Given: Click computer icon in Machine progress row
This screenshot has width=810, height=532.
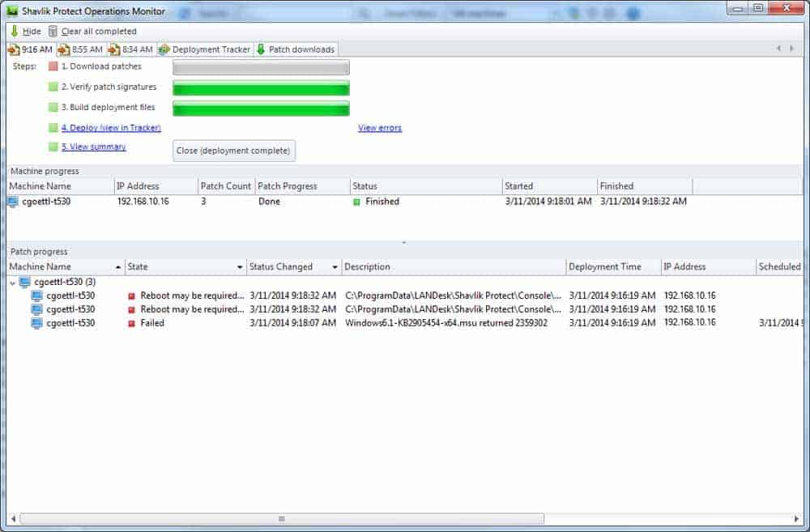Looking at the screenshot, I should [13, 202].
